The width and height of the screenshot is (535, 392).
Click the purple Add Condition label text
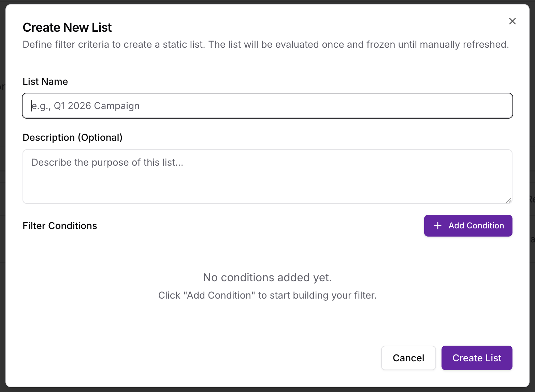pyautogui.click(x=476, y=226)
